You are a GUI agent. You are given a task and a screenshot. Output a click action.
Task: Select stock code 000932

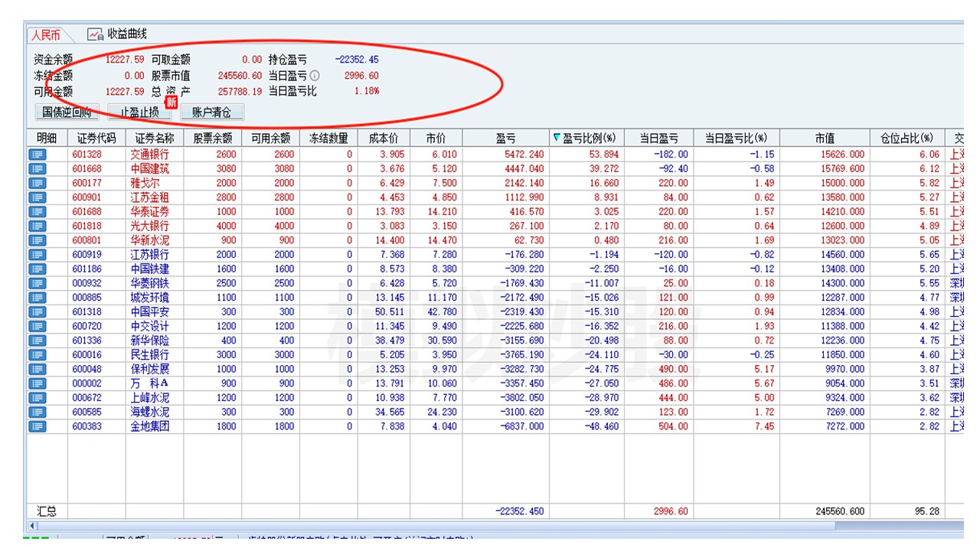coord(87,283)
